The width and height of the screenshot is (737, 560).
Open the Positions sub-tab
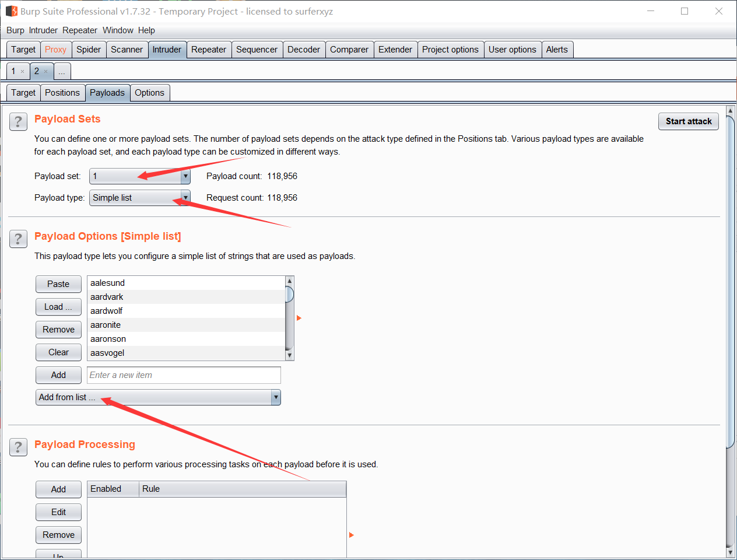click(x=62, y=93)
